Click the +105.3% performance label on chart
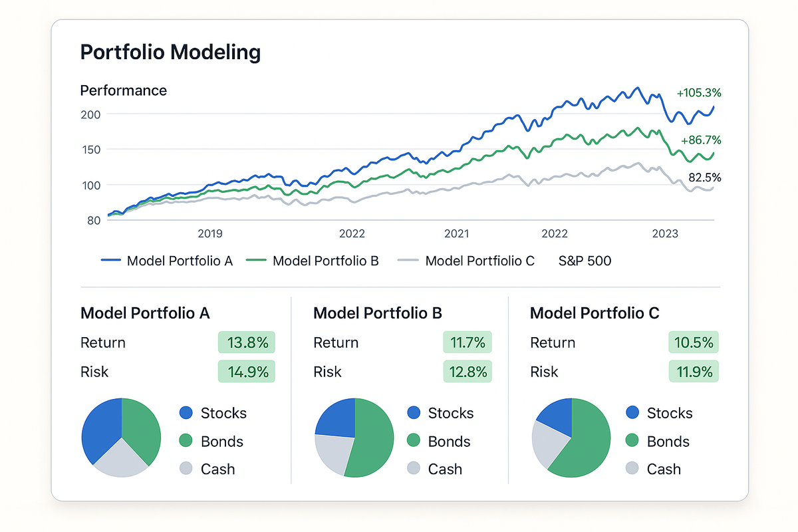 coord(698,93)
